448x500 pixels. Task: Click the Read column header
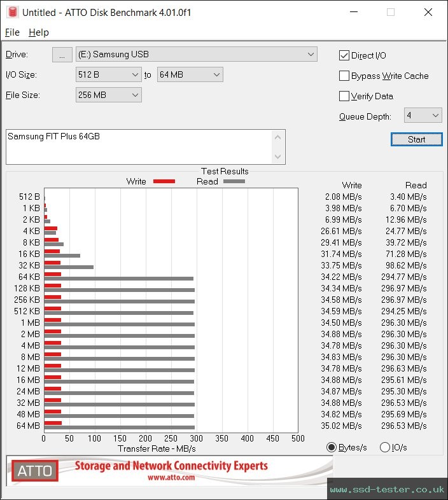pyautogui.click(x=416, y=185)
